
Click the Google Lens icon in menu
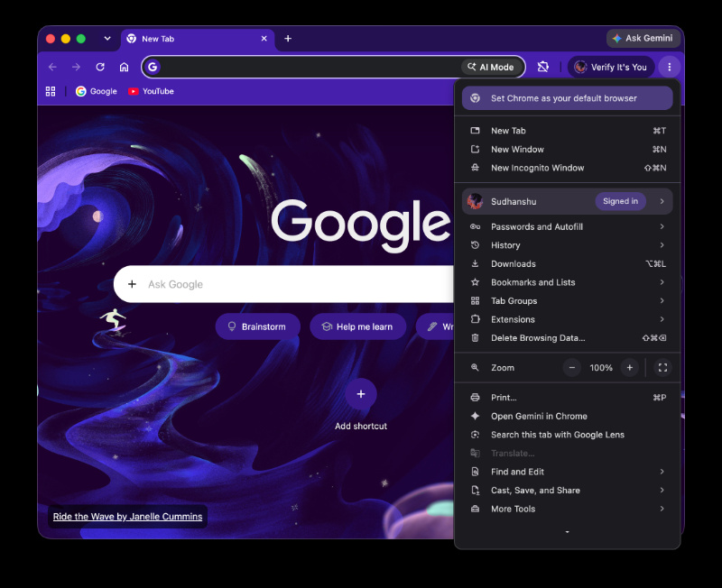click(475, 435)
